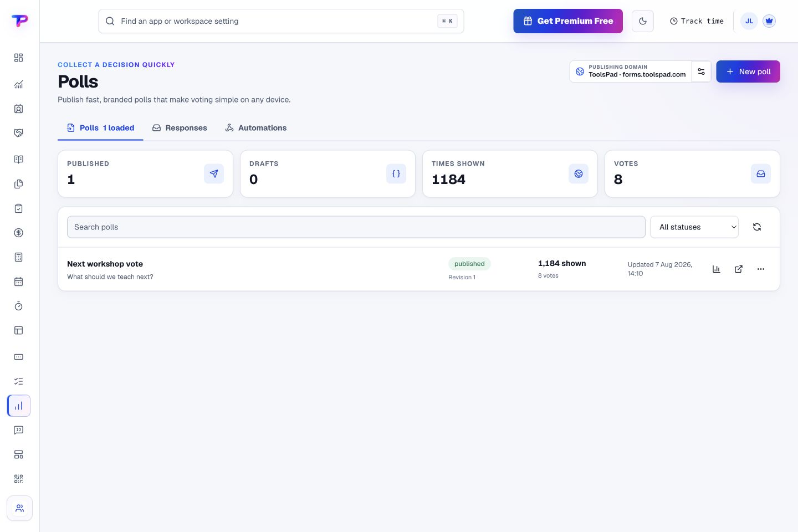Open Next workshop vote in new window
This screenshot has width=798, height=532.
click(739, 269)
